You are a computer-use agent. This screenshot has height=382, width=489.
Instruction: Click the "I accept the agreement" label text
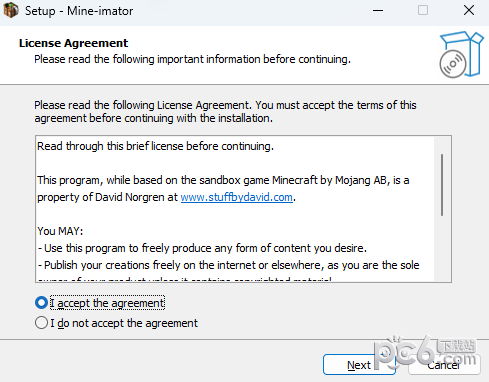click(x=107, y=303)
